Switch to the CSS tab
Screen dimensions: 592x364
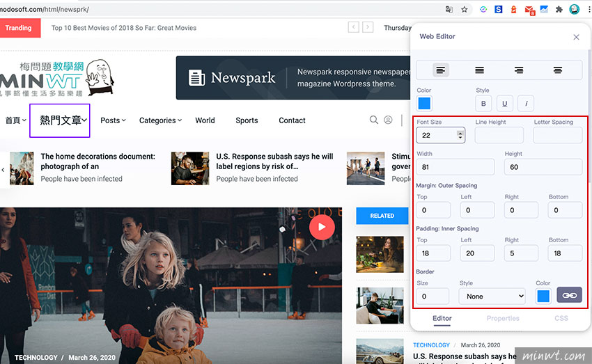pos(561,318)
